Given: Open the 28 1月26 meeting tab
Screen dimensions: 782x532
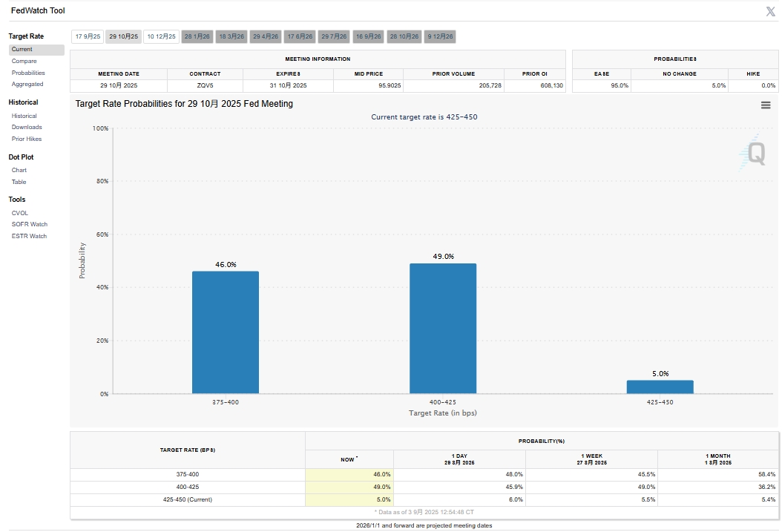Looking at the screenshot, I should click(197, 36).
